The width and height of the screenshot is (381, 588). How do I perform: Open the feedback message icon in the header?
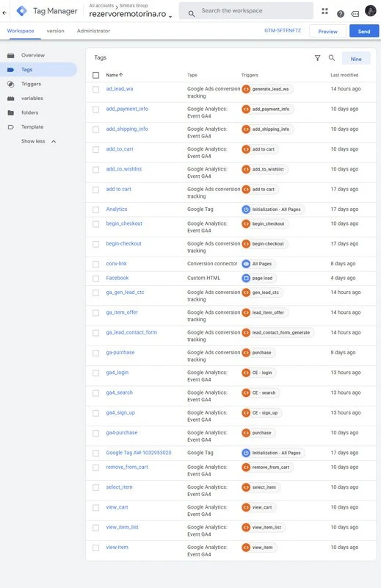pos(355,14)
